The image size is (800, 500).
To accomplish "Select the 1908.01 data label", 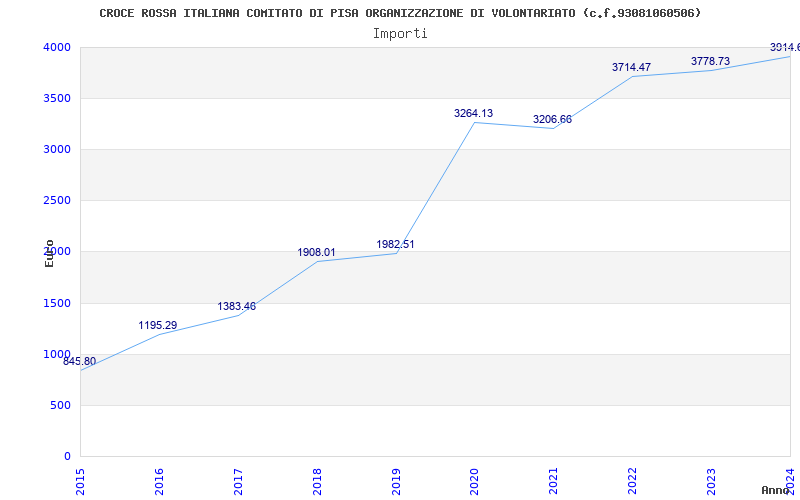I will [x=316, y=252].
